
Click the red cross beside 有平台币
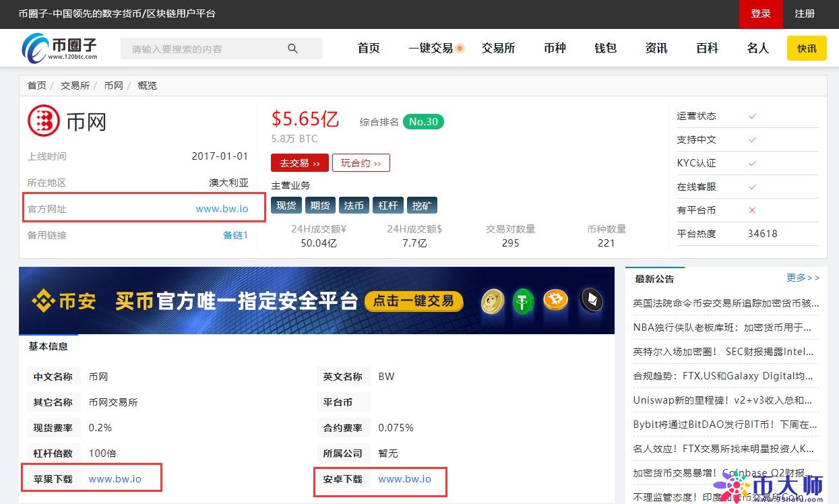(x=753, y=210)
